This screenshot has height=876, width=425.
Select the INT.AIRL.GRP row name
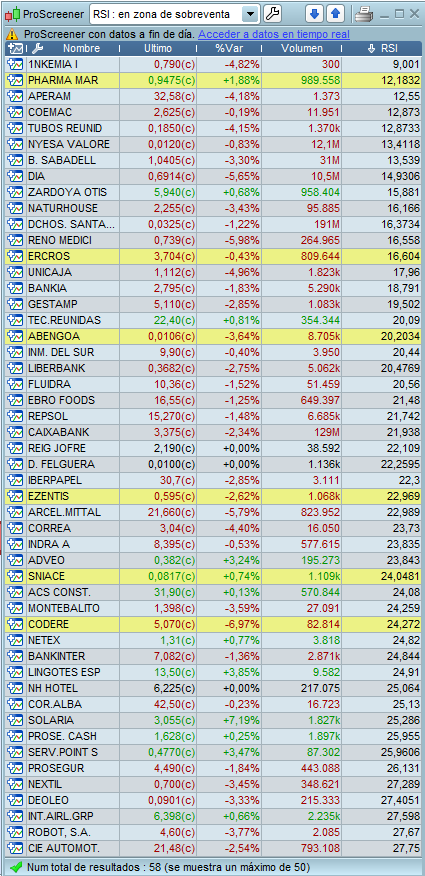point(61,816)
